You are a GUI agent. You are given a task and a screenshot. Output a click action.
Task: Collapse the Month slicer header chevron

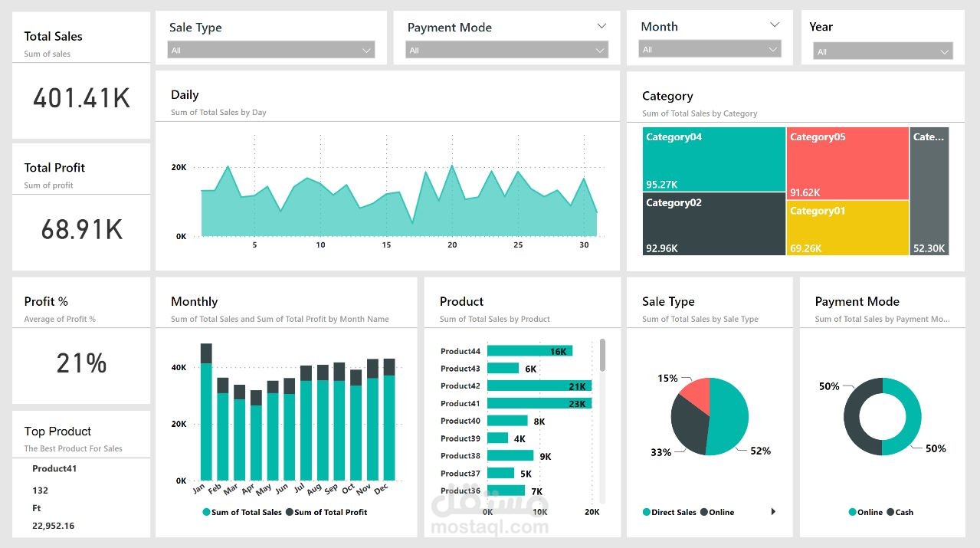point(773,25)
